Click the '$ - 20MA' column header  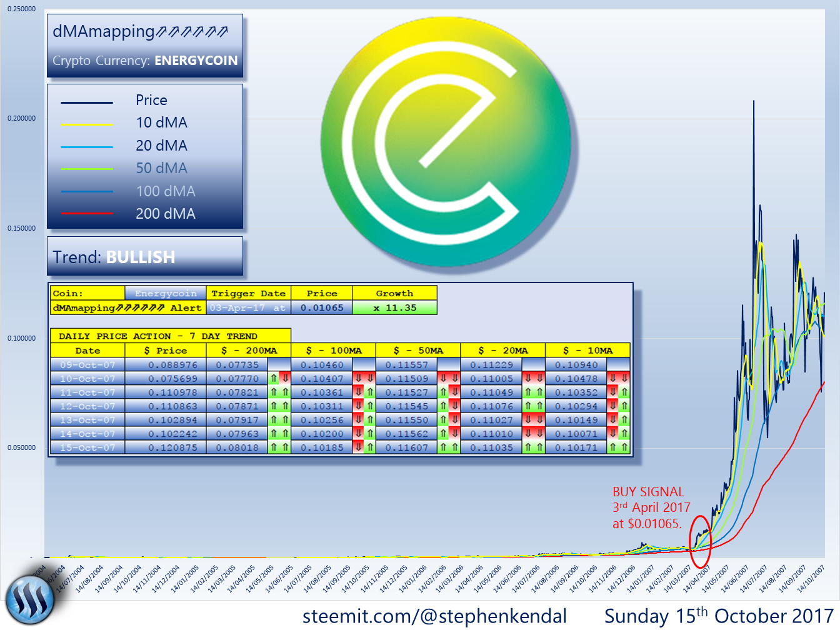click(x=503, y=351)
